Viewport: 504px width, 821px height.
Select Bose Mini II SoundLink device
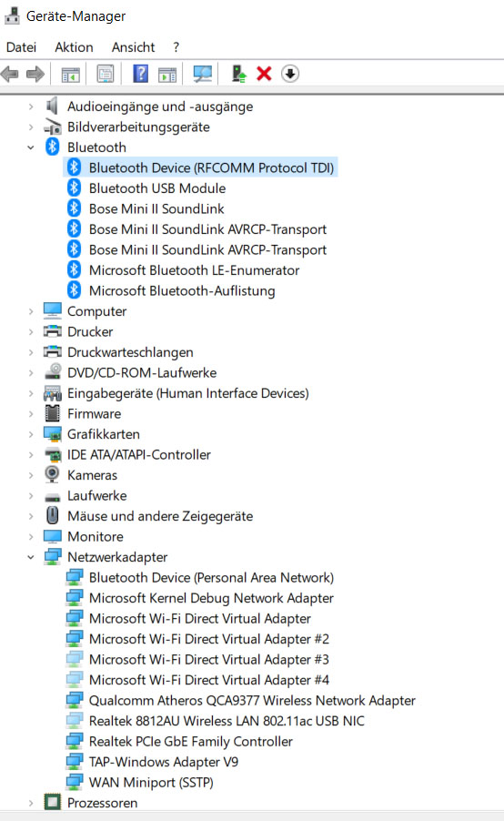(x=156, y=209)
